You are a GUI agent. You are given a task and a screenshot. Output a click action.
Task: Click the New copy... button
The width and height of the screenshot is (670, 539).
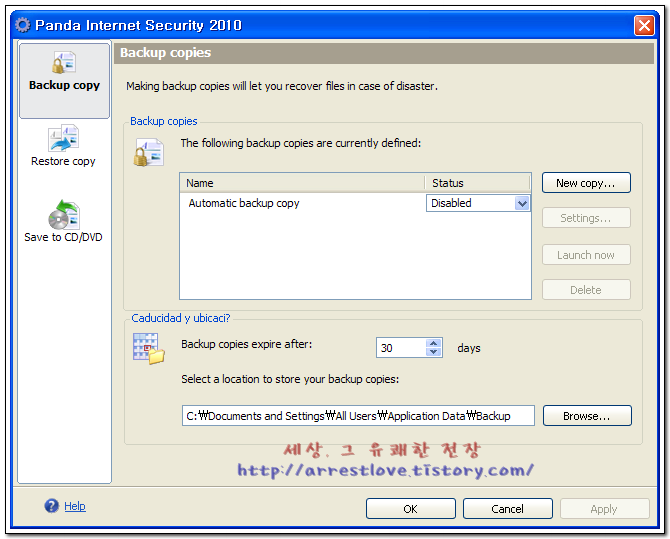pyautogui.click(x=586, y=183)
